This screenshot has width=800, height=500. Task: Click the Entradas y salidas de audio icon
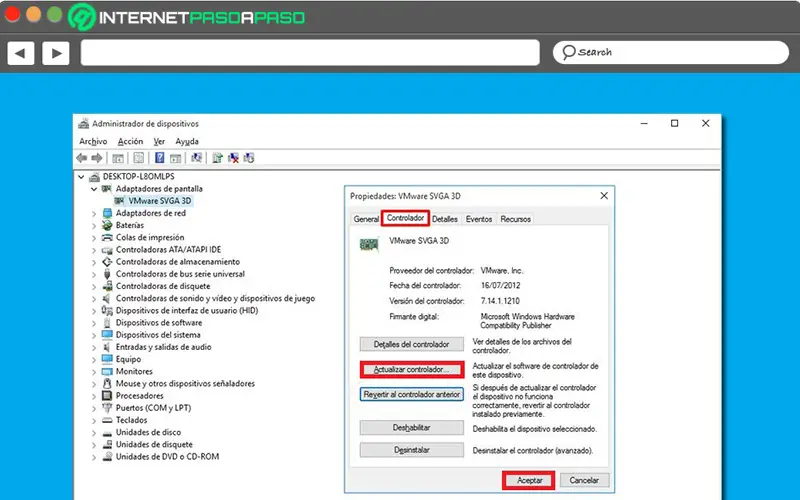(107, 347)
